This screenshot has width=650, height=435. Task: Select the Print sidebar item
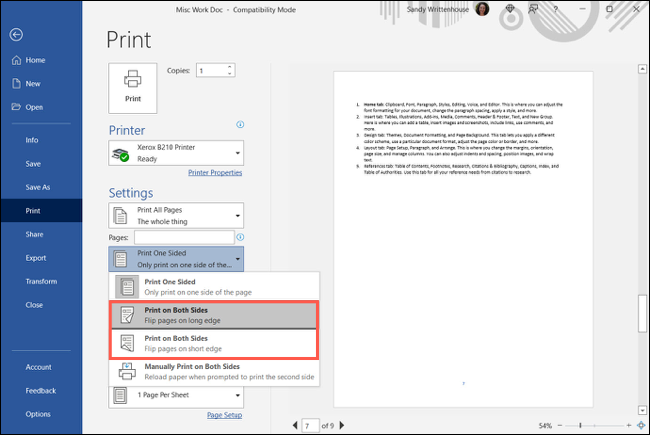(41, 211)
